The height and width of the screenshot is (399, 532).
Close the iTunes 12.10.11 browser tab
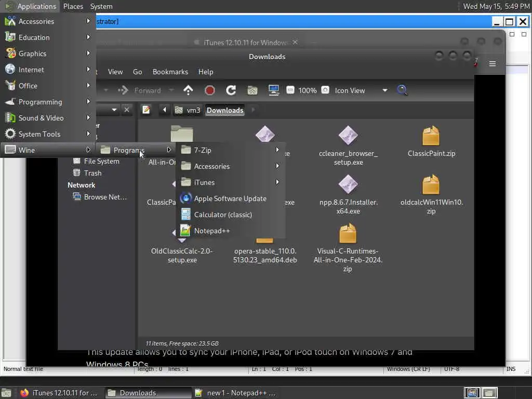295,42
